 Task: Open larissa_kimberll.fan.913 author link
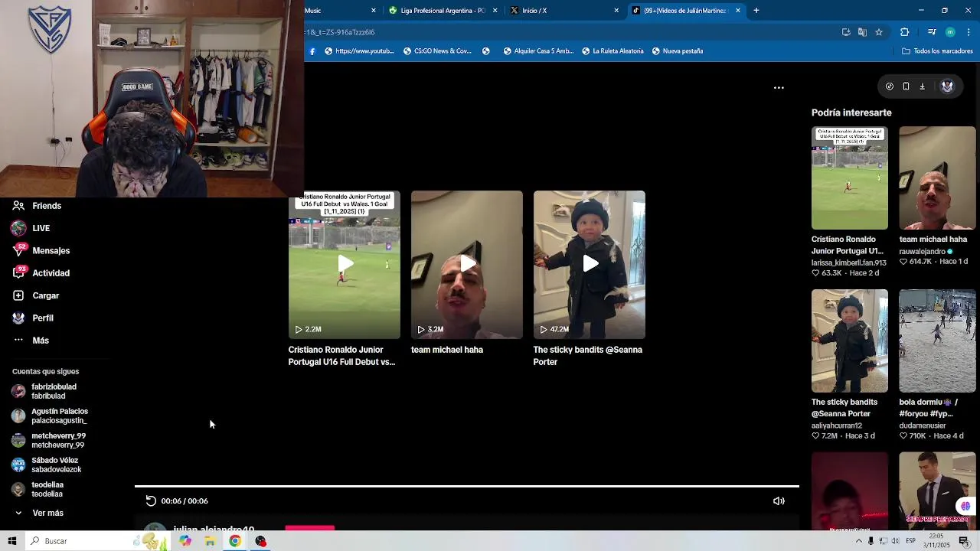pyautogui.click(x=848, y=262)
